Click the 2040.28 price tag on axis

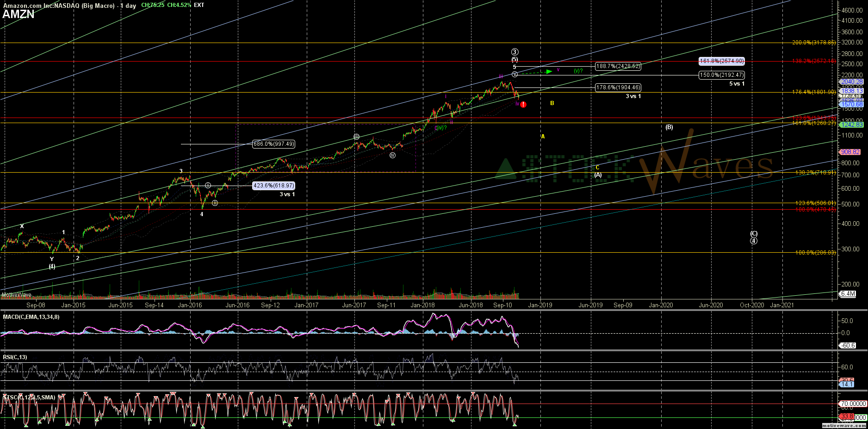point(851,81)
